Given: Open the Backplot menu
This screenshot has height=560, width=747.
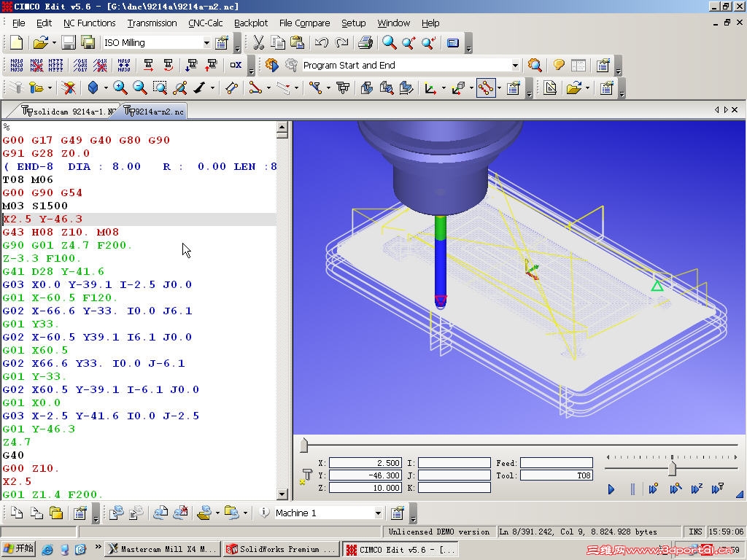Looking at the screenshot, I should (251, 23).
